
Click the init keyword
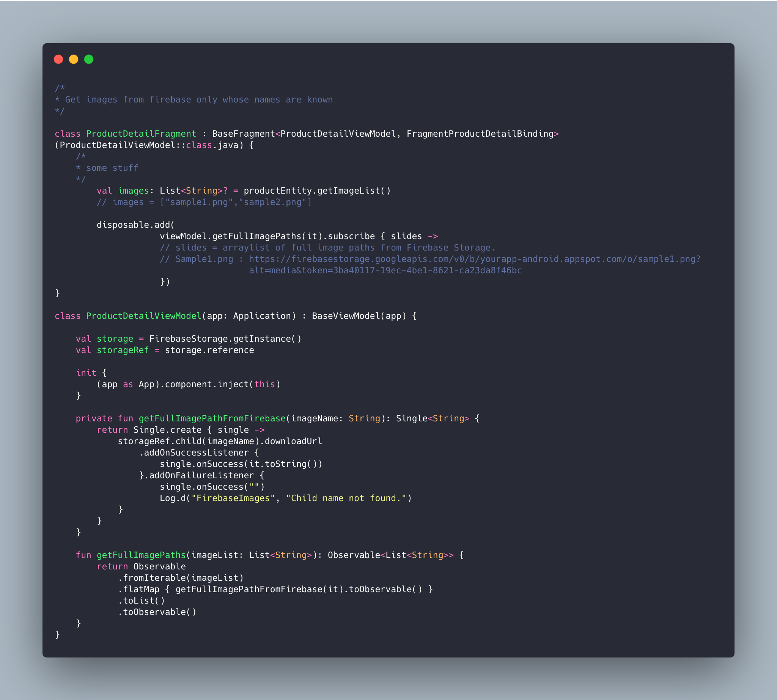point(86,373)
